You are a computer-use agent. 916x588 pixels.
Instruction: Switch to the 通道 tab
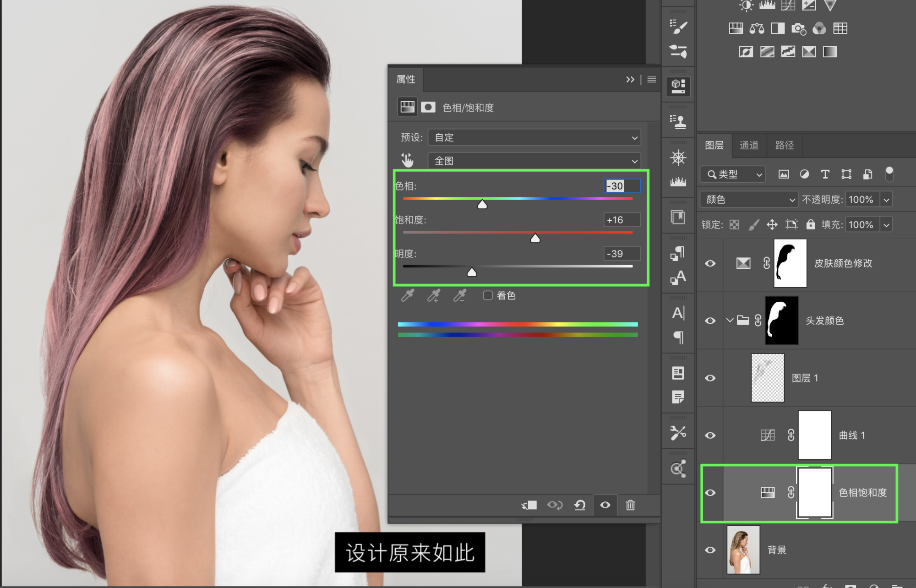point(749,145)
